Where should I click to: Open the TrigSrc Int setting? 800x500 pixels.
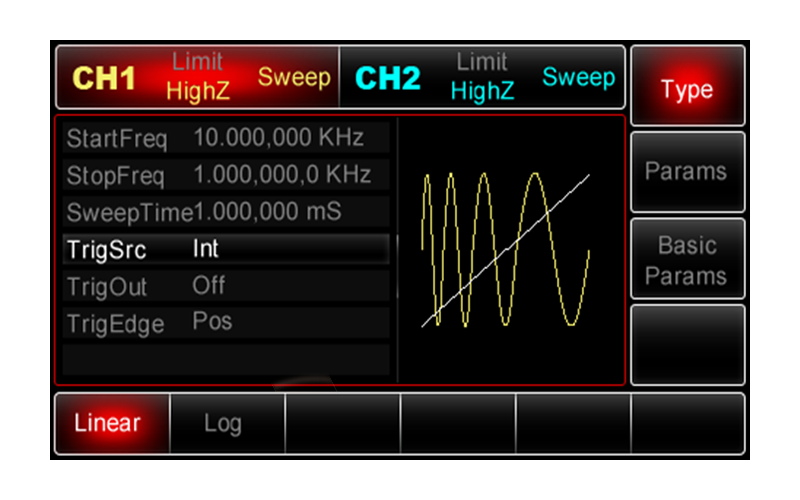[x=226, y=249]
